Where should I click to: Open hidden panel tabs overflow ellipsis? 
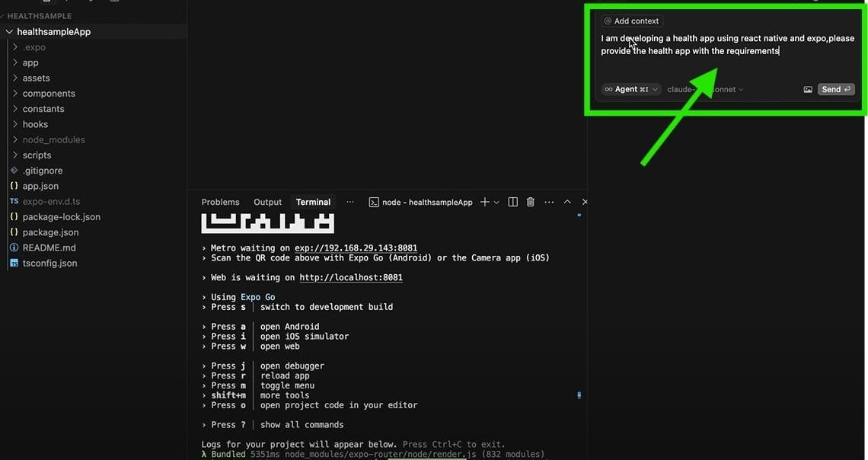350,202
